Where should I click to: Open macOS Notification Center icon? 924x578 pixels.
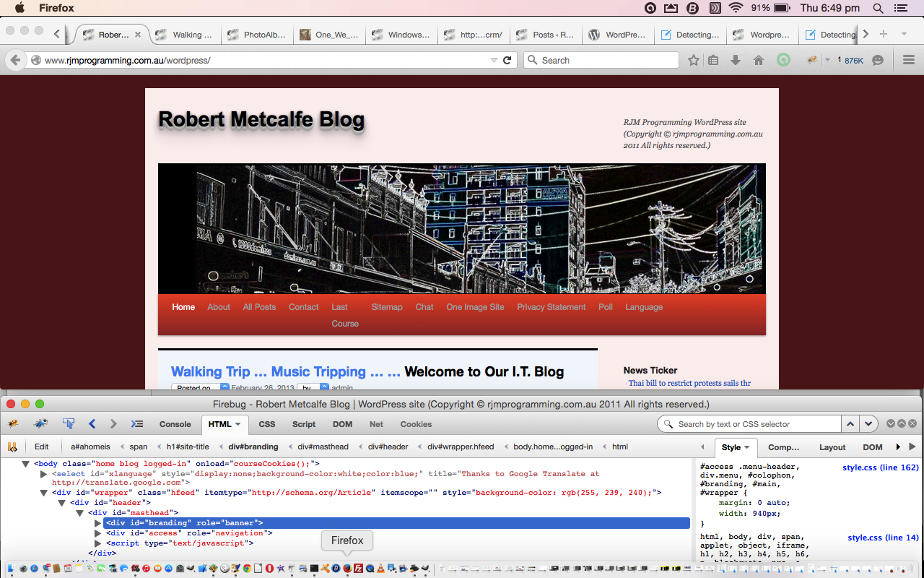pos(899,8)
